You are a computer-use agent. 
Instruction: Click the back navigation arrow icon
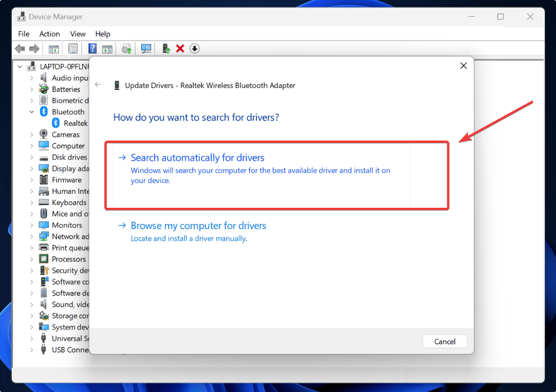[x=20, y=49]
